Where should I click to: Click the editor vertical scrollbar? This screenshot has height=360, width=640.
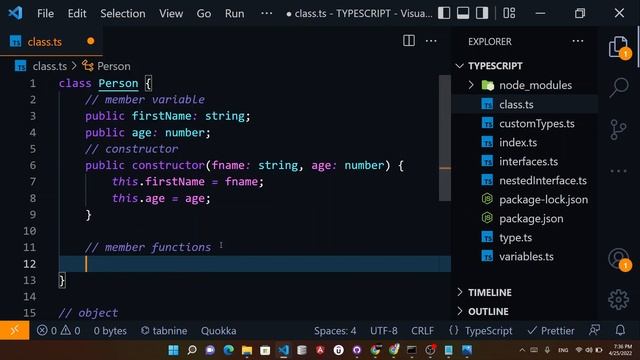point(445,138)
